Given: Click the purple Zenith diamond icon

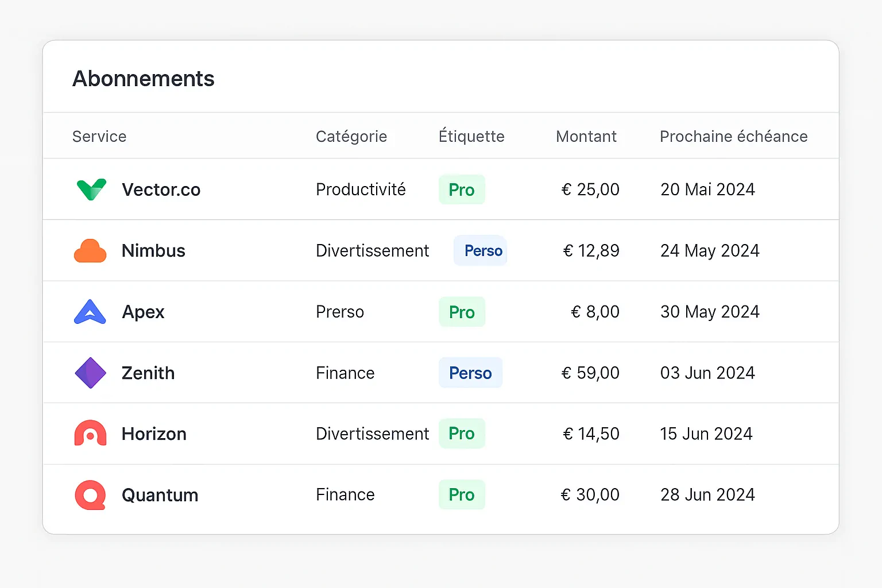Looking at the screenshot, I should click(x=91, y=373).
